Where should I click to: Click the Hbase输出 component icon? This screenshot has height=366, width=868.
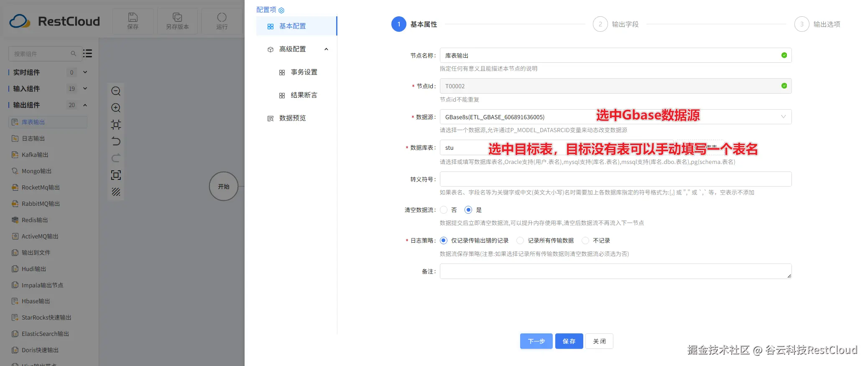(15, 301)
